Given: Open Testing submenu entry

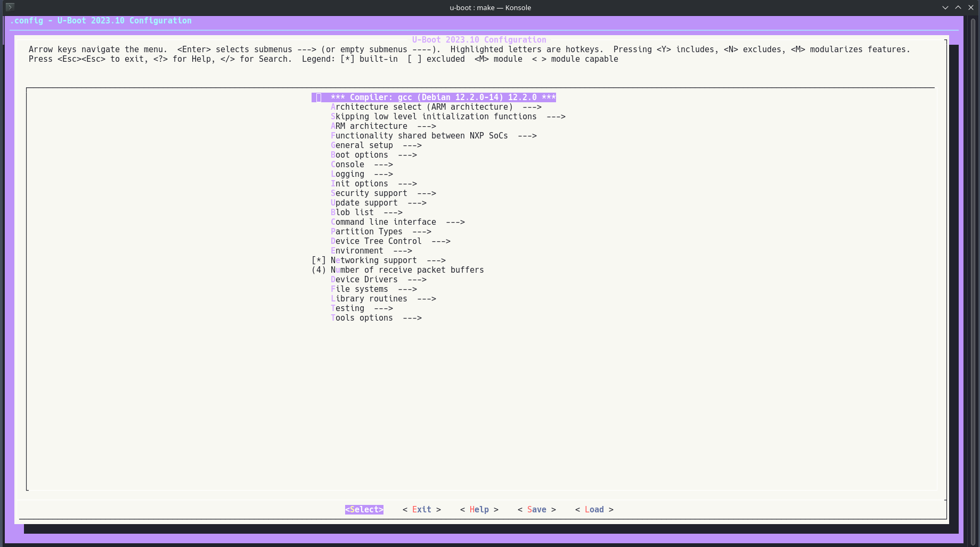Looking at the screenshot, I should 362,308.
